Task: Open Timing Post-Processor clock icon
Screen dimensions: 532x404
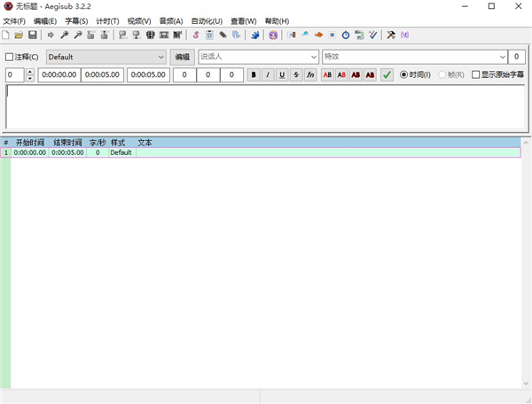Action: tap(346, 35)
